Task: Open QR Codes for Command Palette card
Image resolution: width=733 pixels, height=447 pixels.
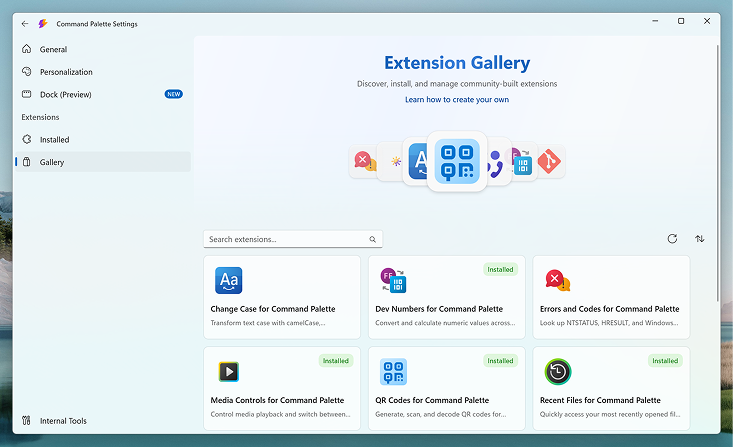Action: click(446, 388)
